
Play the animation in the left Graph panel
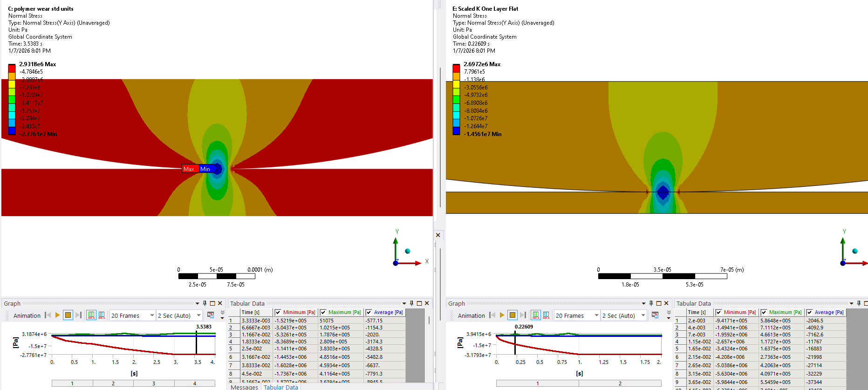click(58, 315)
